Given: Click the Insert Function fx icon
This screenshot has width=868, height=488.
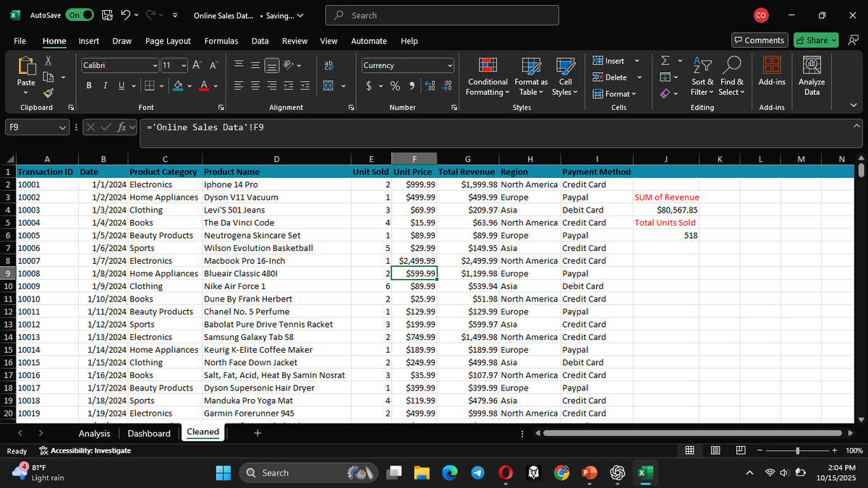Looking at the screenshot, I should click(x=123, y=127).
